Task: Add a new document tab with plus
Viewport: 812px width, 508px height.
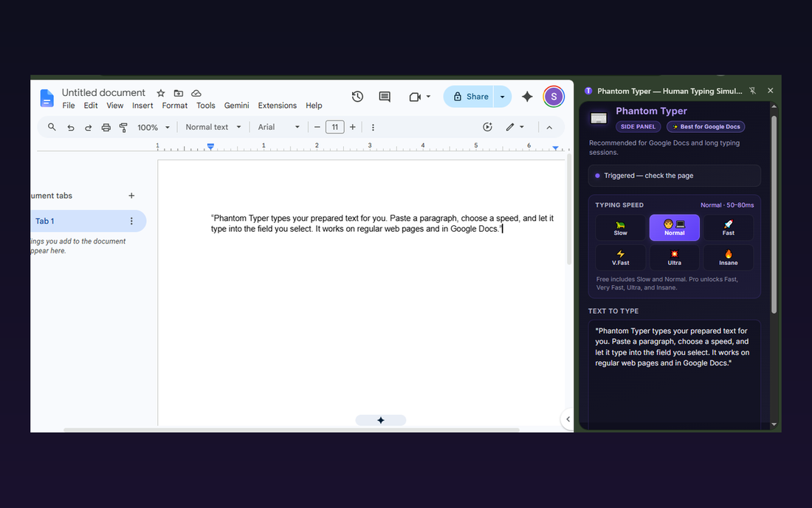Action: [131, 196]
